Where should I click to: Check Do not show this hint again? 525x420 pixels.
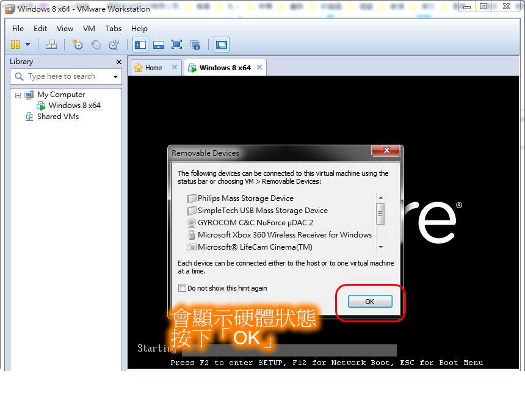[182, 288]
